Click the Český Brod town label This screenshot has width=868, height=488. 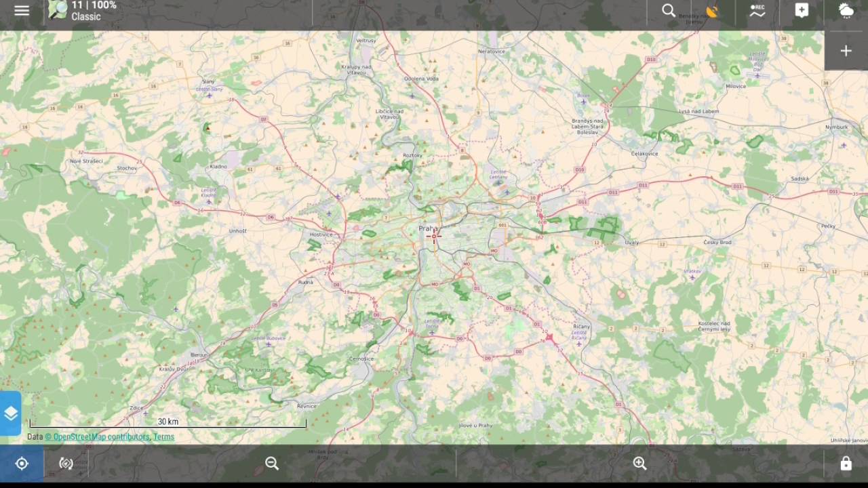(x=717, y=242)
